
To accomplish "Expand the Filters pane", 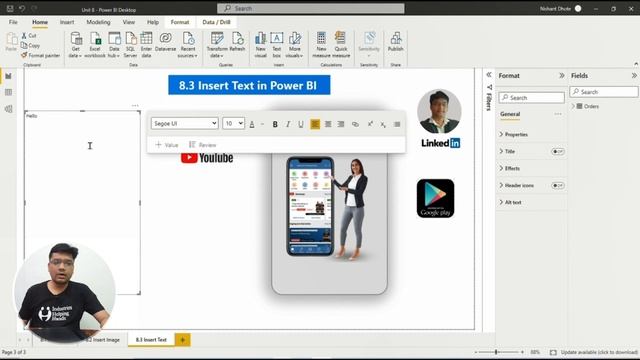I will coord(489,75).
